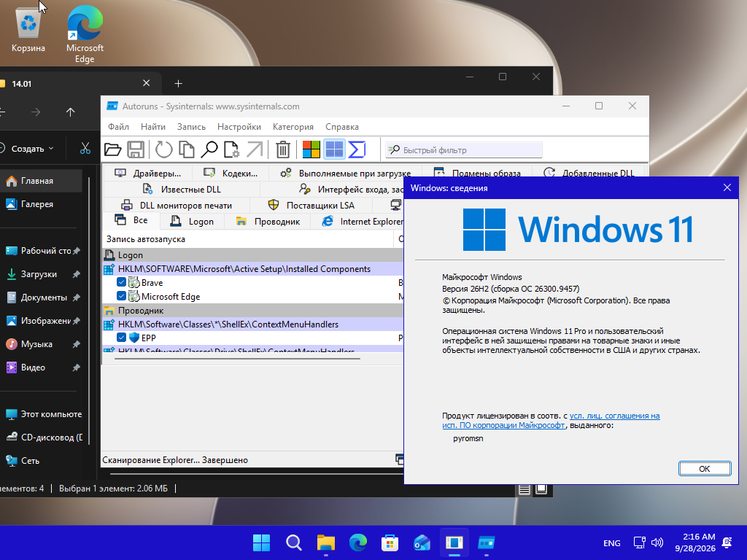Select Главная in Explorer sidebar
The width and height of the screenshot is (747, 560).
pos(42,181)
